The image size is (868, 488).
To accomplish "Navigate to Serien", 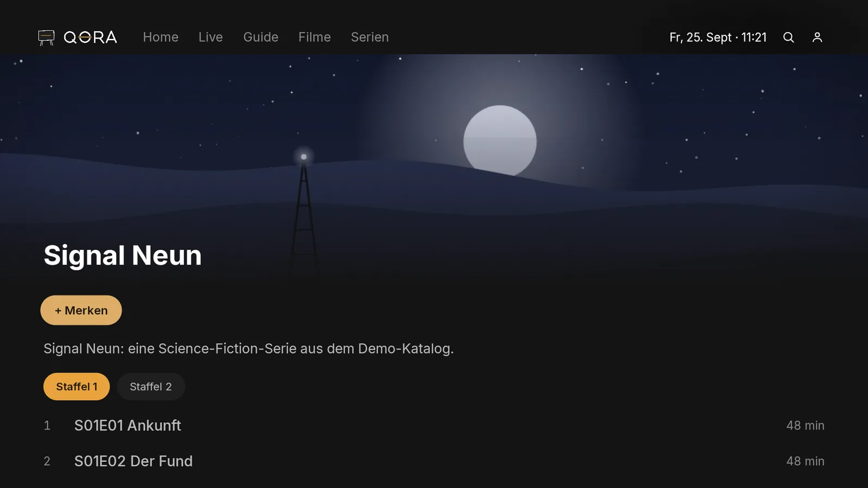I will click(x=369, y=37).
